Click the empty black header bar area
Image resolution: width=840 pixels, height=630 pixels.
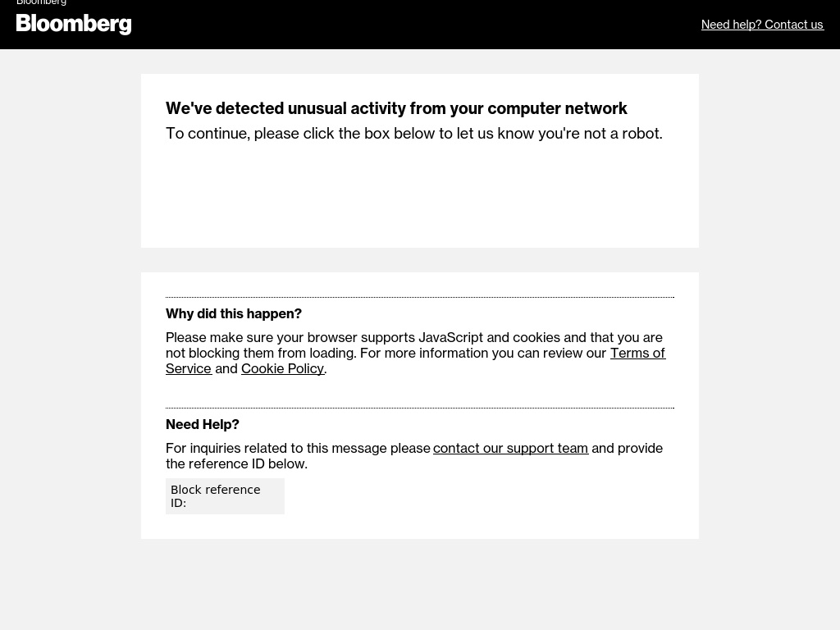(418, 25)
